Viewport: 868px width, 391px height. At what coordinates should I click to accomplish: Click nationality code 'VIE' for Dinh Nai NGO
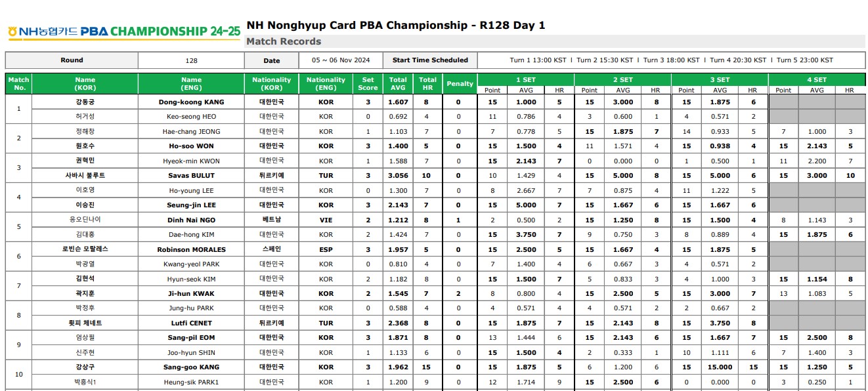326,220
